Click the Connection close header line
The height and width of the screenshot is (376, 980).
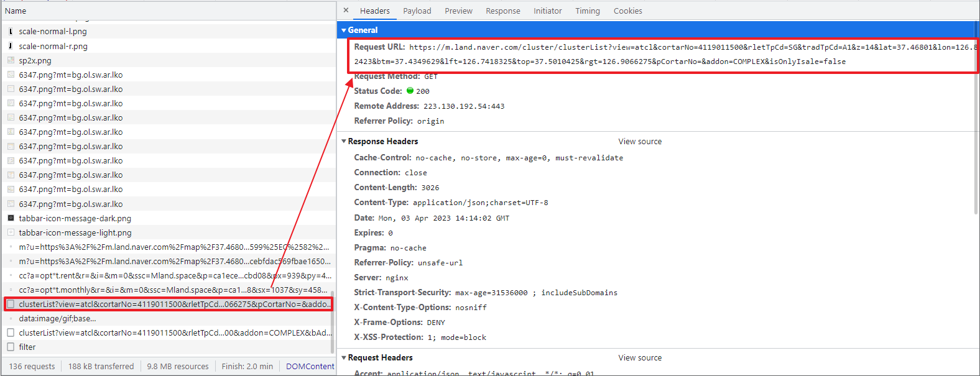click(391, 173)
